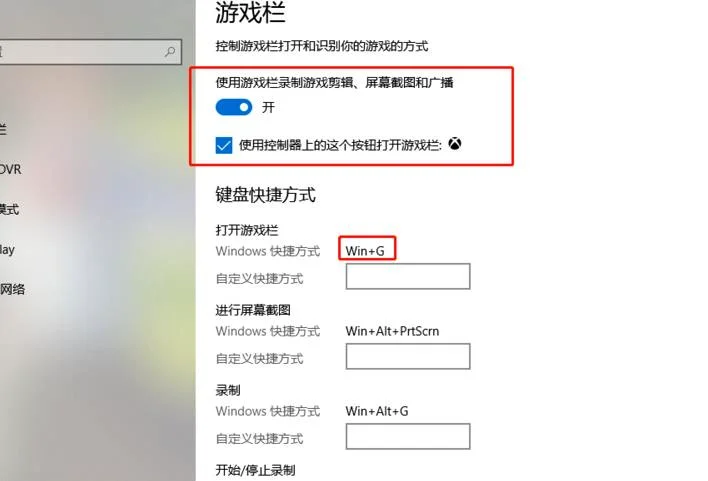The height and width of the screenshot is (481, 708).
Task: Focus the custom shortcut field for 录制
Action: [x=408, y=436]
